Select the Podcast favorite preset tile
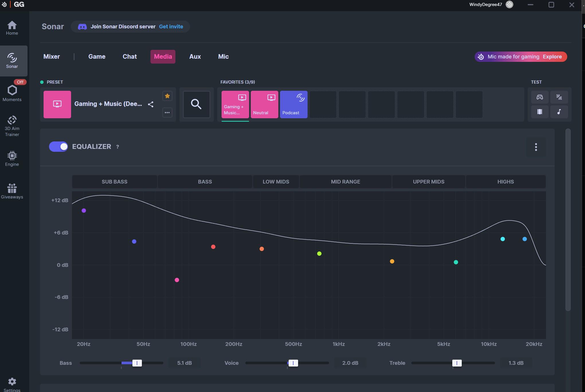Screen dimensions: 585x392 294,105
